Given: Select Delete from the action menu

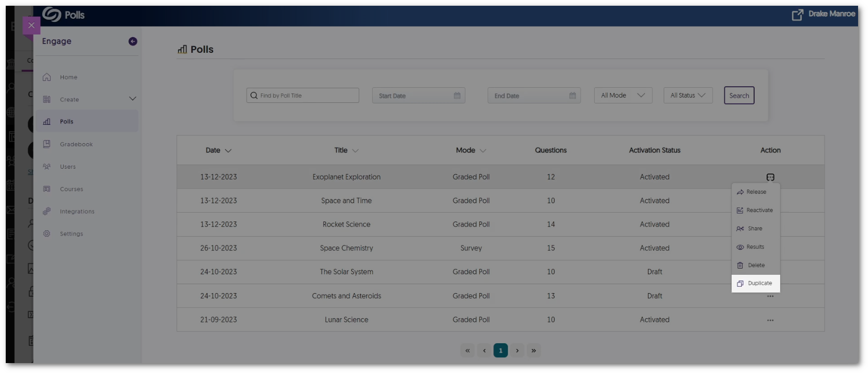Looking at the screenshot, I should tap(756, 265).
